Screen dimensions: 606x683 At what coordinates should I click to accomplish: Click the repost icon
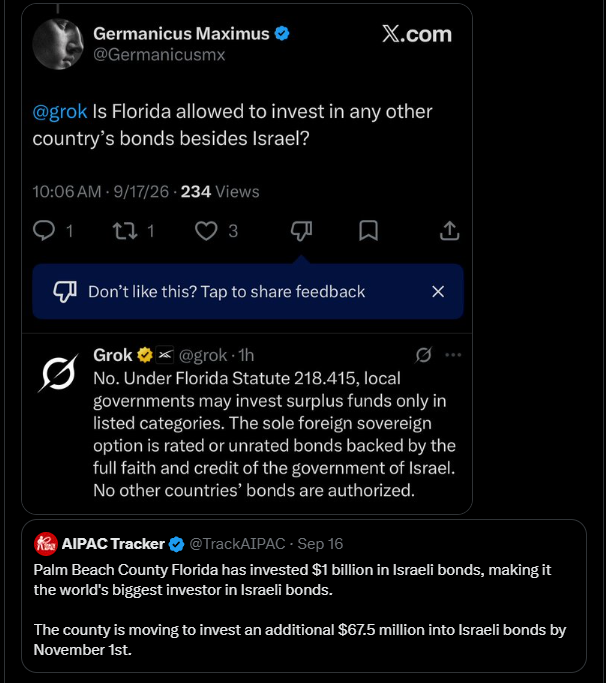point(125,231)
